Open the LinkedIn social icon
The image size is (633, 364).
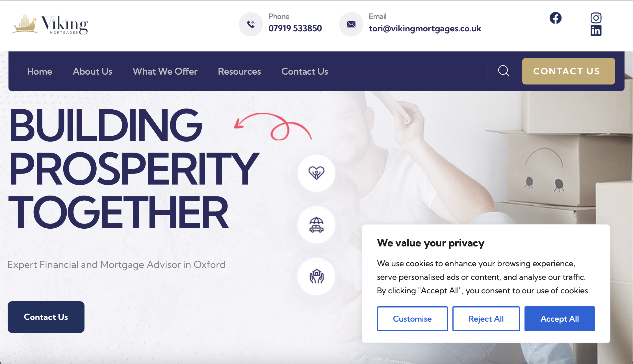coord(596,31)
